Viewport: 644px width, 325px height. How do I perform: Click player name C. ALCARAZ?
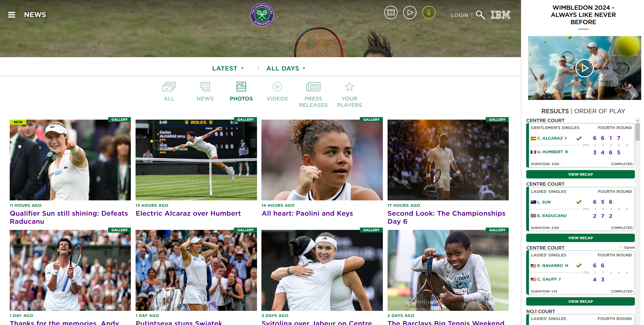(x=550, y=138)
